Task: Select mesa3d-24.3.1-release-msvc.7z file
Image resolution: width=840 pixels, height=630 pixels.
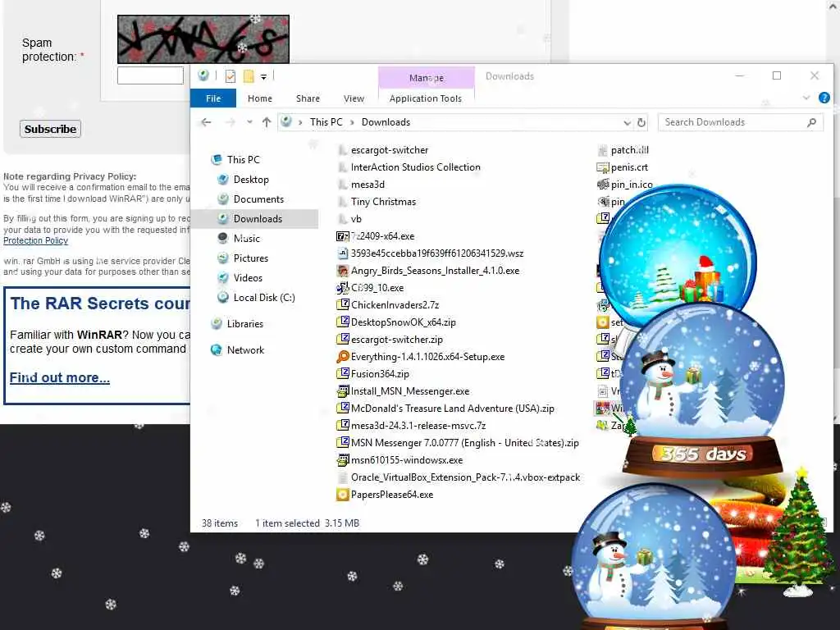Action: pos(412,426)
